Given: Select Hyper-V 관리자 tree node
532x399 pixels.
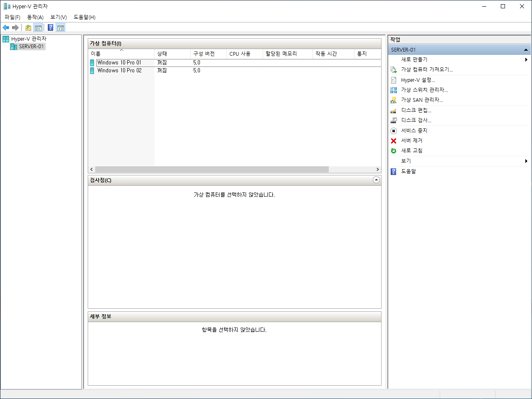Looking at the screenshot, I should (x=29, y=39).
